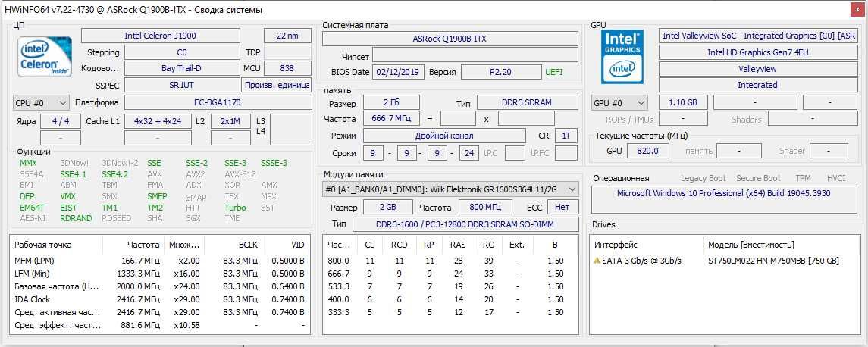The image size is (868, 347).
Task: Click the empty Чипсет field
Action: (x=475, y=55)
